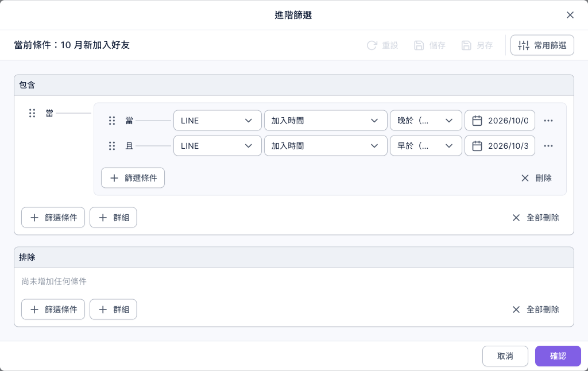The width and height of the screenshot is (588, 371).
Task: Click drag handle of 晚於 condition row
Action: point(112,121)
